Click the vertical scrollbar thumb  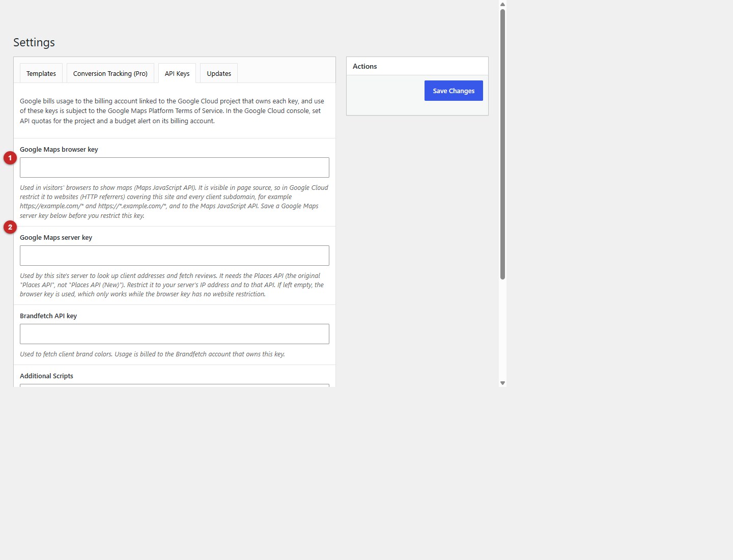coord(502,144)
